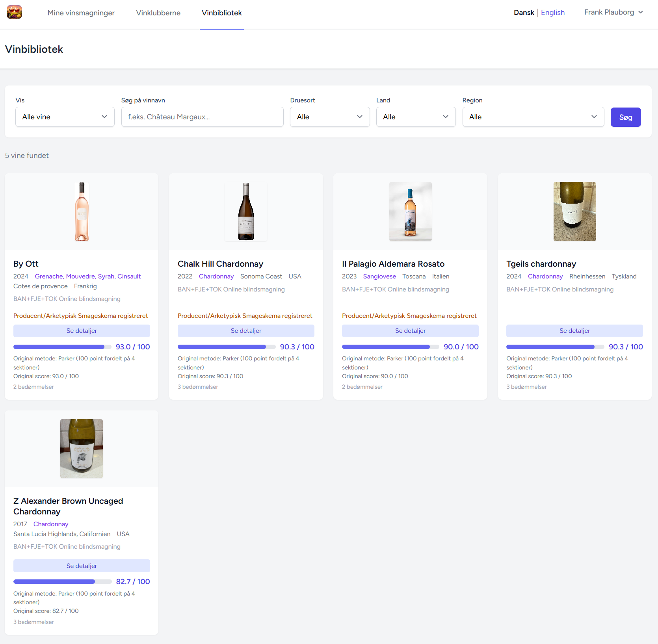Screen dimensions: 658x644
Task: Open the Region dropdown
Action: pos(533,117)
